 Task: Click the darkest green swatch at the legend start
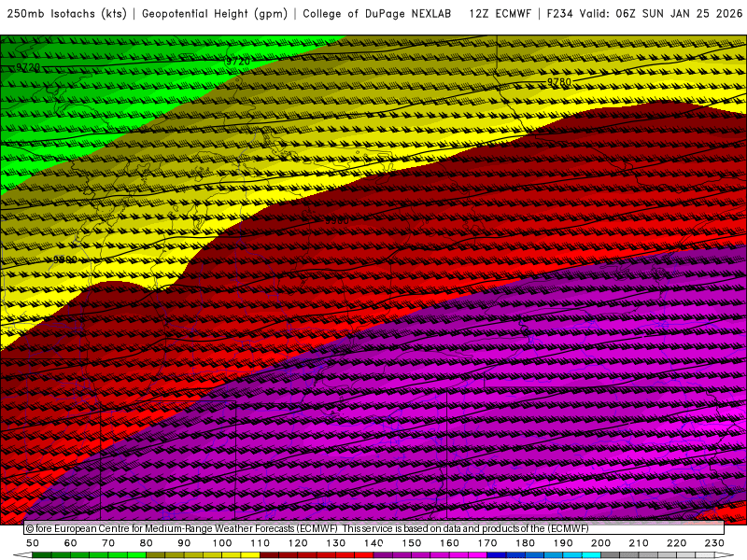tap(42, 555)
